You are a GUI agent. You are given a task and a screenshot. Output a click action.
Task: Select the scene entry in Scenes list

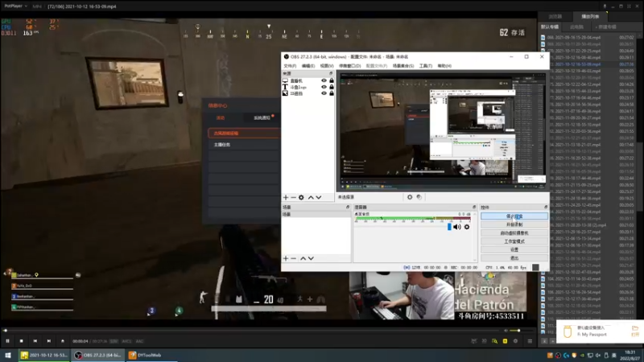[x=316, y=214]
